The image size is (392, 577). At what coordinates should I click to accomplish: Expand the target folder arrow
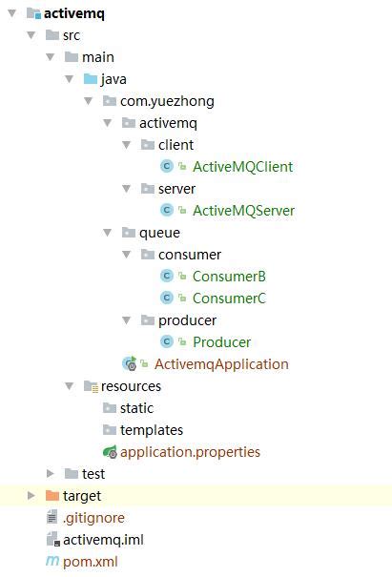(x=31, y=495)
